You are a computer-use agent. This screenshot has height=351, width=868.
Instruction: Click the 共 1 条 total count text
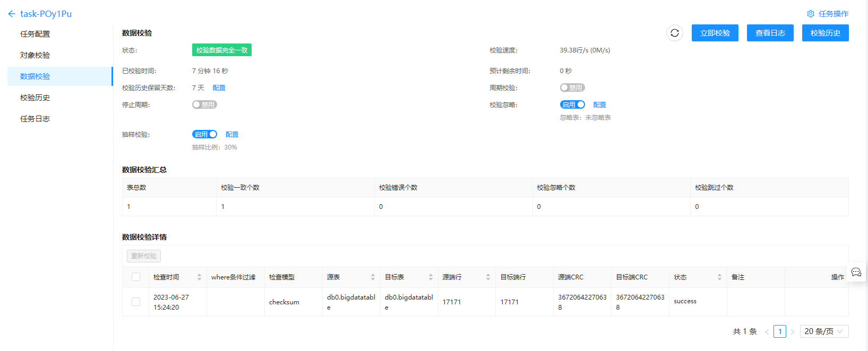745,331
